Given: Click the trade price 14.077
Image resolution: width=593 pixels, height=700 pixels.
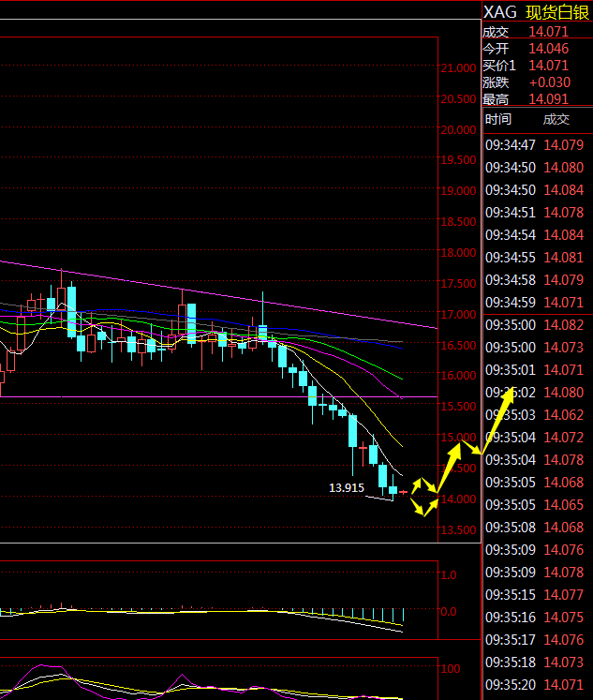Looking at the screenshot, I should (564, 595).
